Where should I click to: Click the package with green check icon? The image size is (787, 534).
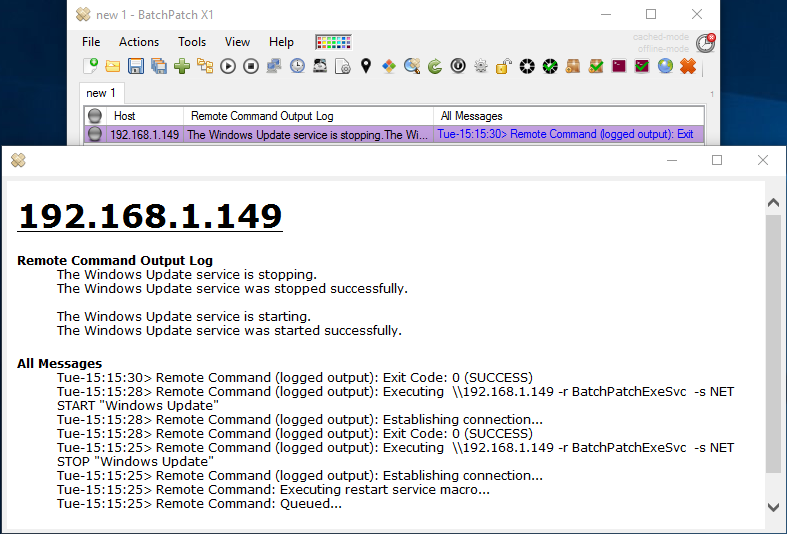point(596,66)
